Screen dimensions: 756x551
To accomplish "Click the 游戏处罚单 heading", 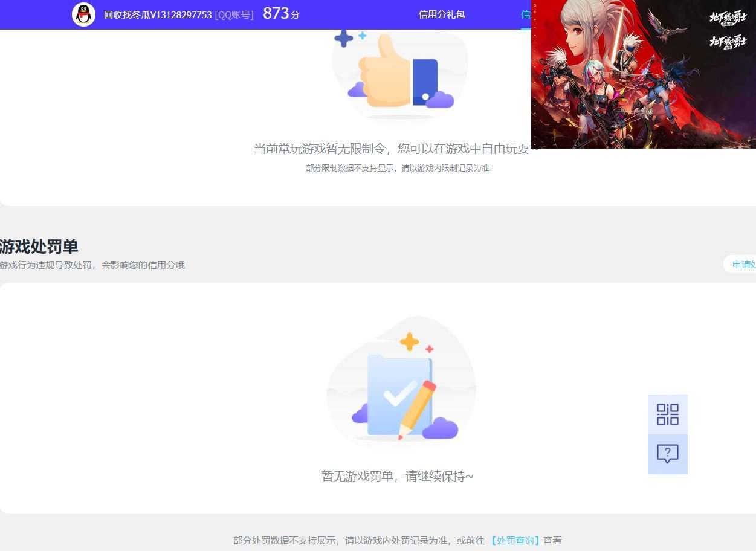I will point(39,246).
